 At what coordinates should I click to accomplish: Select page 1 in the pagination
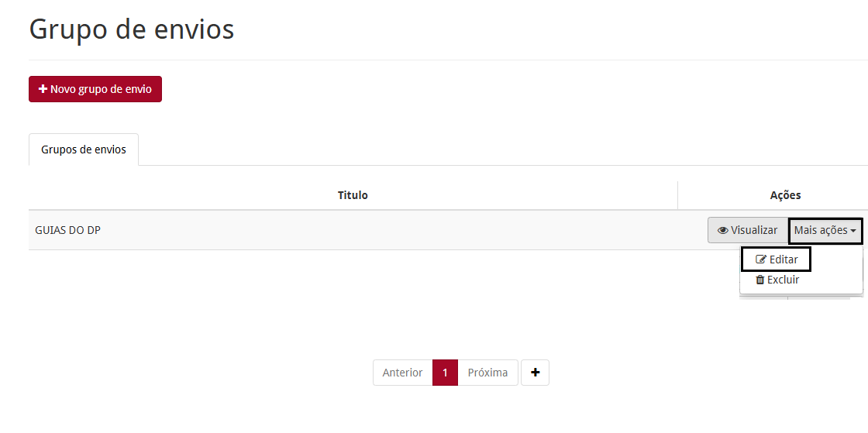pos(445,373)
